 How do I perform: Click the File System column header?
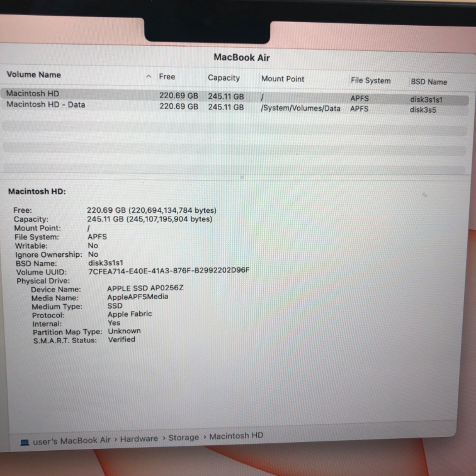(x=370, y=81)
